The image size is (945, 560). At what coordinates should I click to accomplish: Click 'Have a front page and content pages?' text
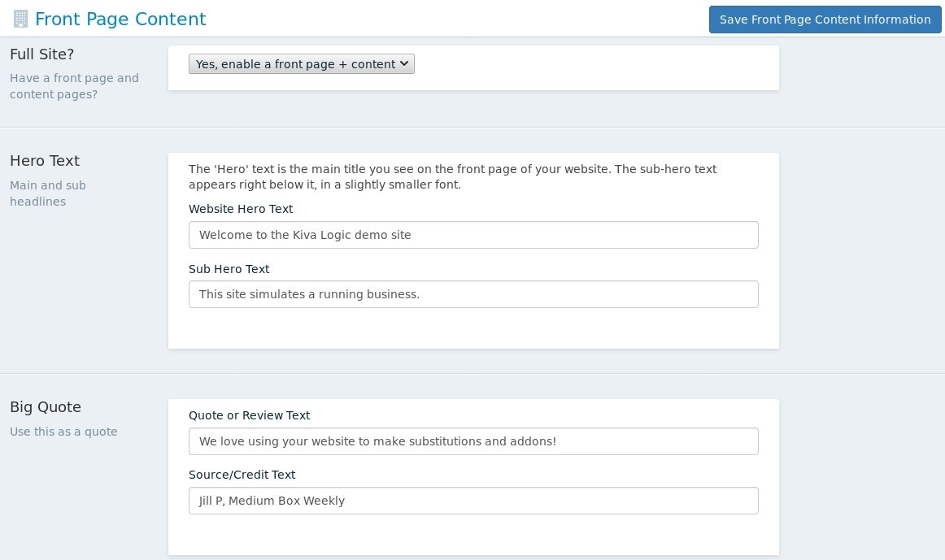pyautogui.click(x=74, y=86)
